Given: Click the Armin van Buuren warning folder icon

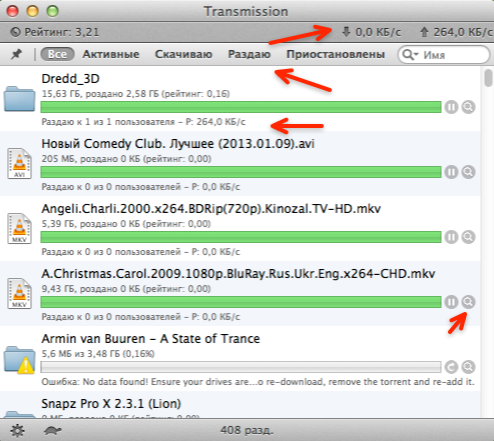Looking at the screenshot, I should coord(19,360).
